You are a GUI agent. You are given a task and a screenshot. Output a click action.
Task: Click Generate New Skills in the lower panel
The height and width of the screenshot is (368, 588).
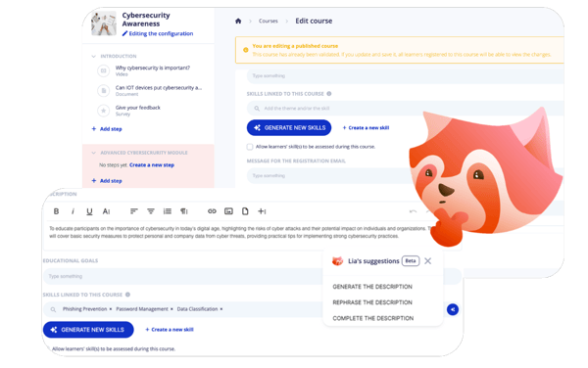[x=88, y=330]
